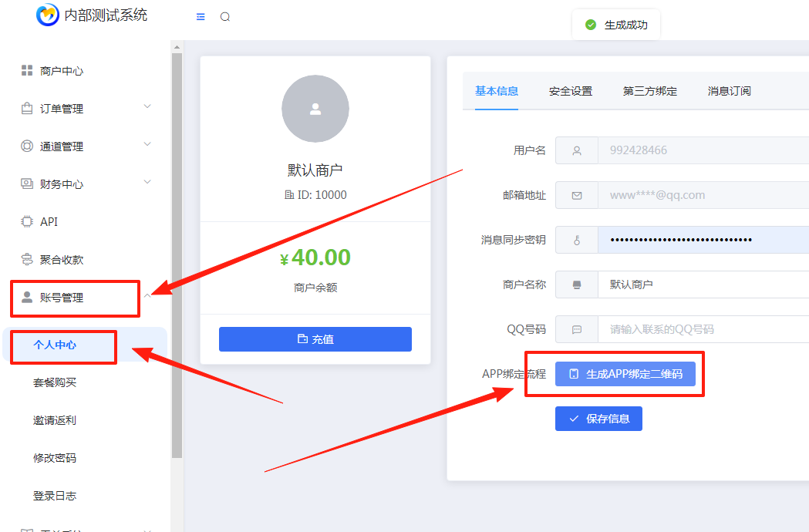This screenshot has width=809, height=532.
Task: Switch to the 安全设置 tab
Action: [x=571, y=91]
